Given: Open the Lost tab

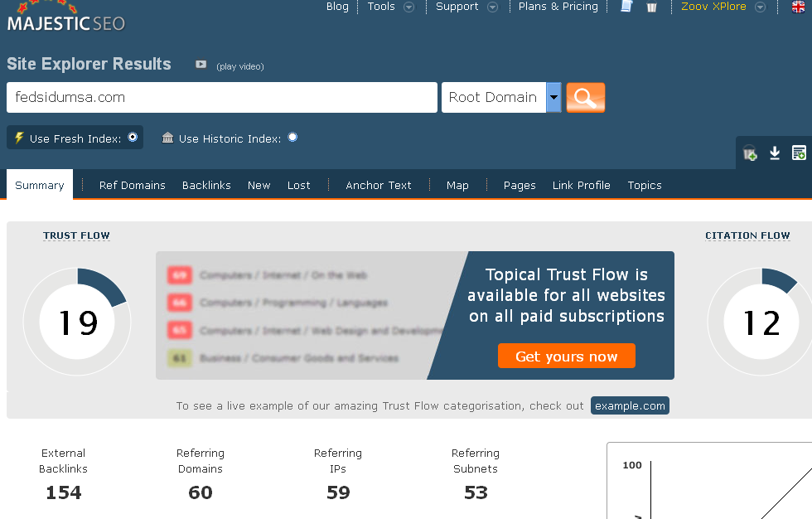Looking at the screenshot, I should [299, 185].
